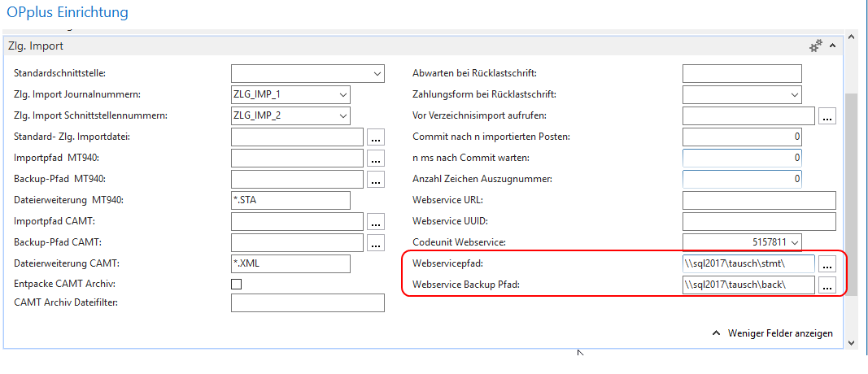
Task: Browse for Webservice Backup Pfad folder
Action: coord(827,285)
